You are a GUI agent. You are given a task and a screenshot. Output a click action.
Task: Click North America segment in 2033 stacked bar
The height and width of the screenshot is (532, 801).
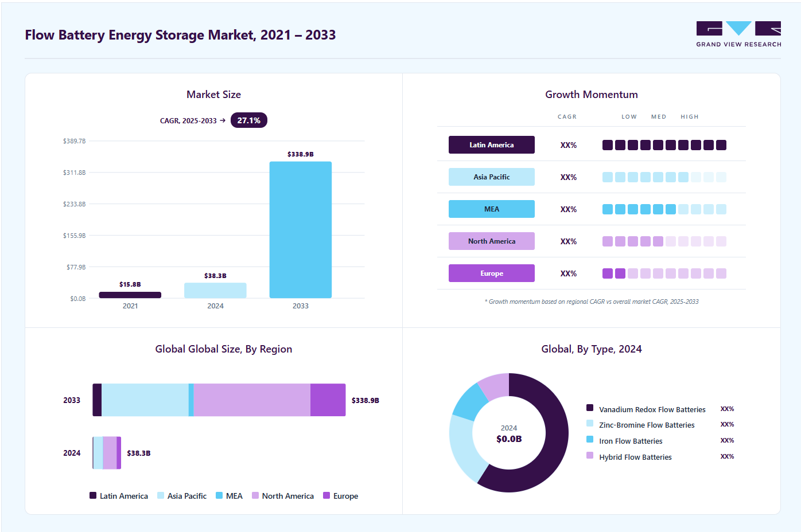click(252, 400)
